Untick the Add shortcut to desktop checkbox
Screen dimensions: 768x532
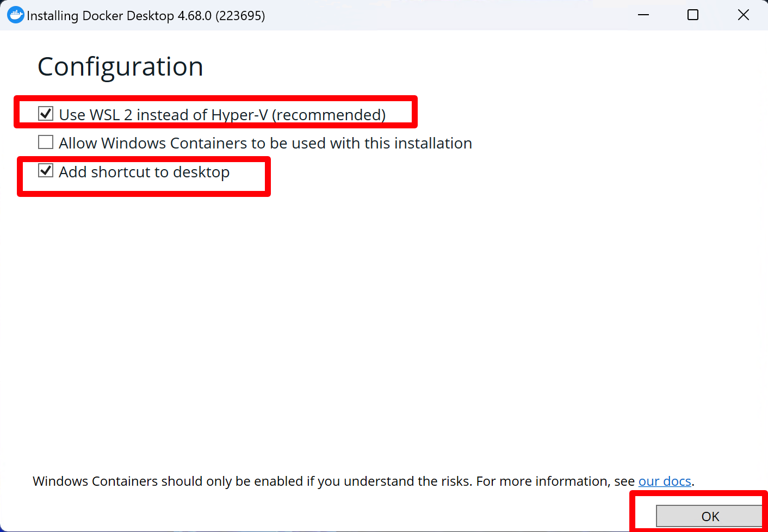(x=46, y=171)
